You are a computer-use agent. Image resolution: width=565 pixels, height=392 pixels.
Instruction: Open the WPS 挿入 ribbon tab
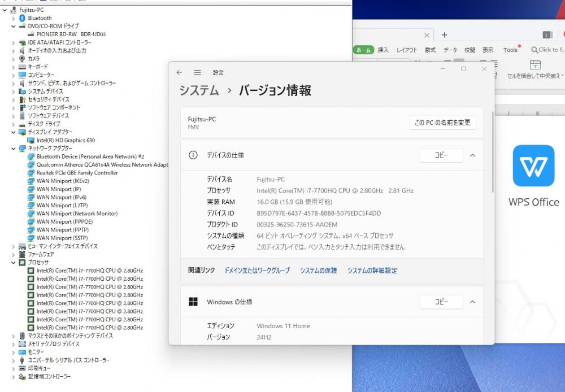(x=383, y=50)
